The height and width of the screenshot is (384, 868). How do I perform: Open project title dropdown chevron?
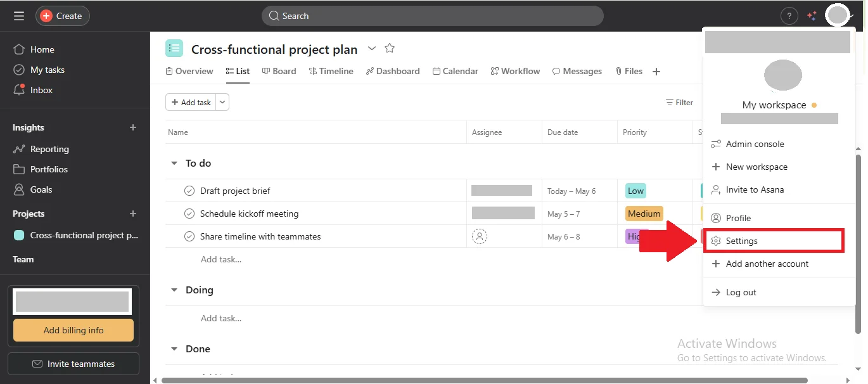tap(372, 48)
